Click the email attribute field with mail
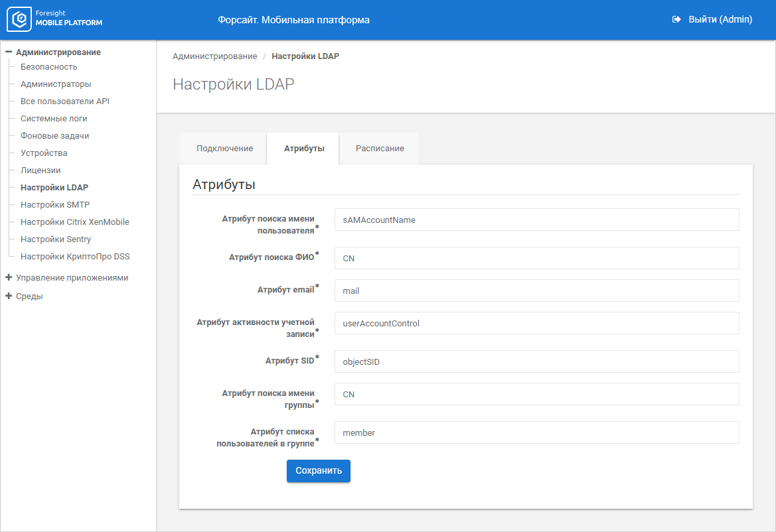 tap(536, 291)
